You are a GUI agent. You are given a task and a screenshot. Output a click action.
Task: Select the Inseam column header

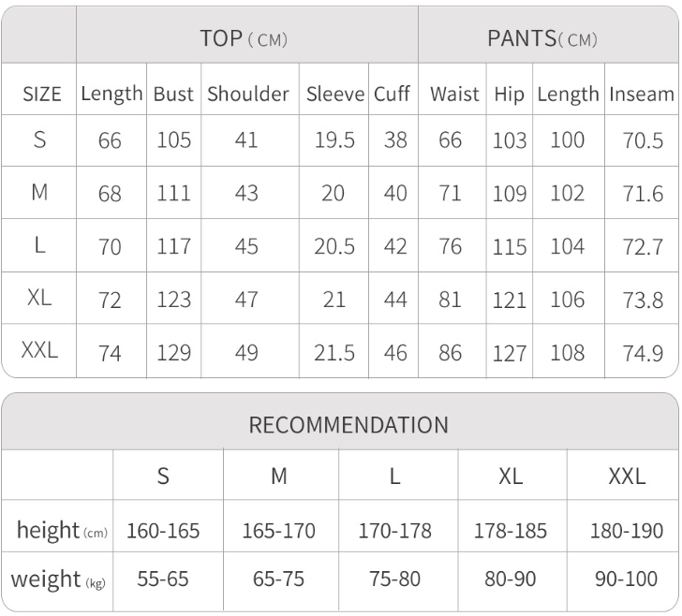[x=642, y=95]
